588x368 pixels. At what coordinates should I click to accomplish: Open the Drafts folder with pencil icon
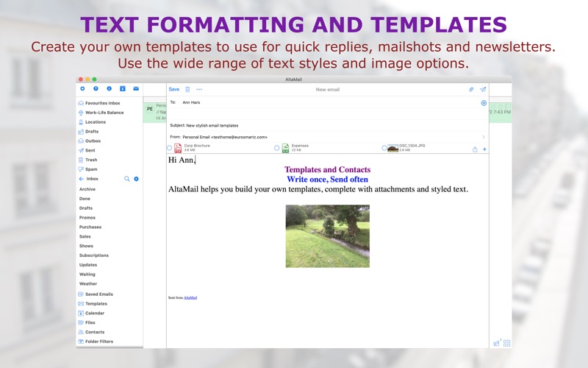click(x=92, y=132)
